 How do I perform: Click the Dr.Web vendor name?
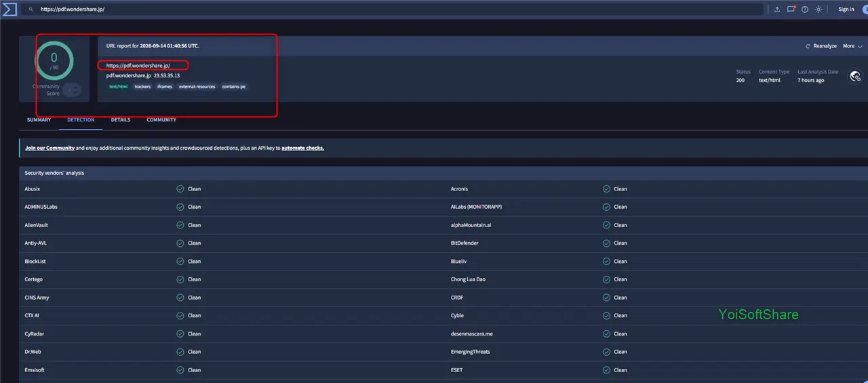[x=34, y=352]
